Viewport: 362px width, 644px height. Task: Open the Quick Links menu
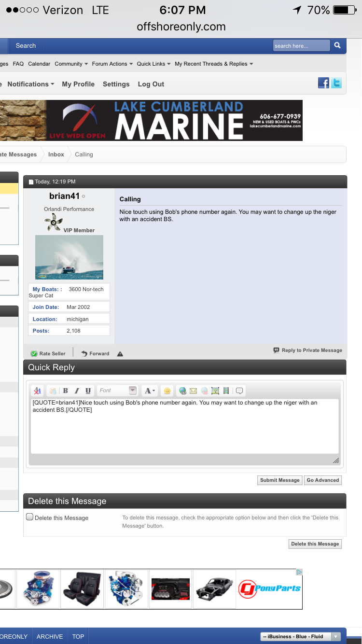point(153,64)
